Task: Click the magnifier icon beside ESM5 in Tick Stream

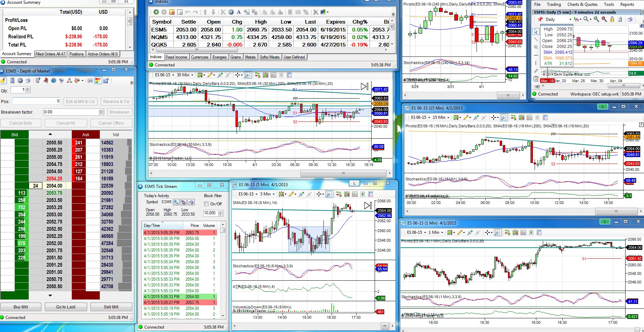Action: (176, 202)
